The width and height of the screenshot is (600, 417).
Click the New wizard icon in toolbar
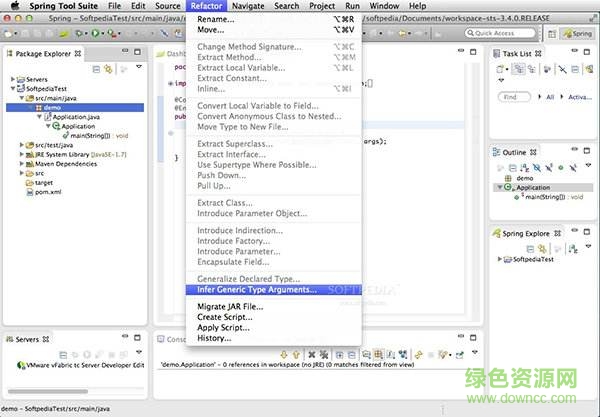pyautogui.click(x=8, y=34)
